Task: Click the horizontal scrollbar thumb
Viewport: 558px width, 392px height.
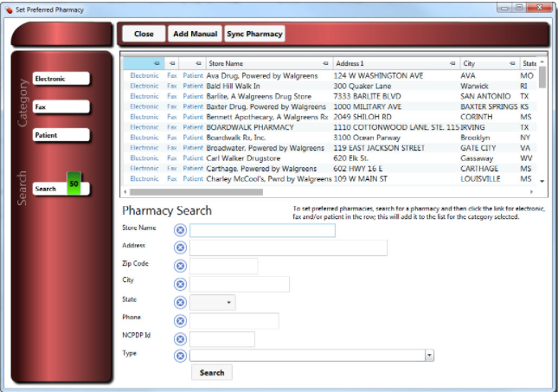Action: 196,192
